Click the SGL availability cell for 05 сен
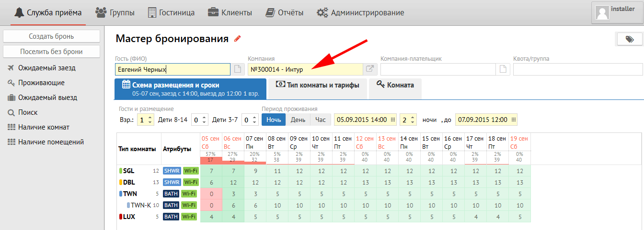This screenshot has width=644, height=230. 211,171
